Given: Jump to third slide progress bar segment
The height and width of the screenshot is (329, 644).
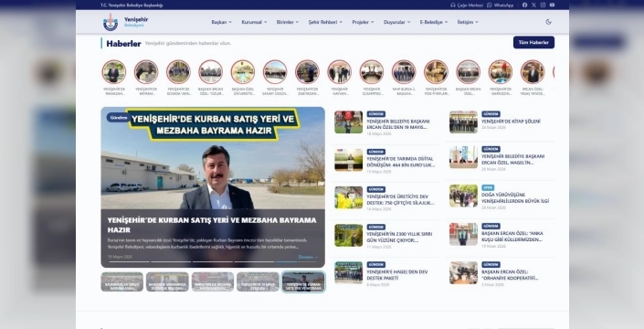Looking at the screenshot, I should point(212,261).
